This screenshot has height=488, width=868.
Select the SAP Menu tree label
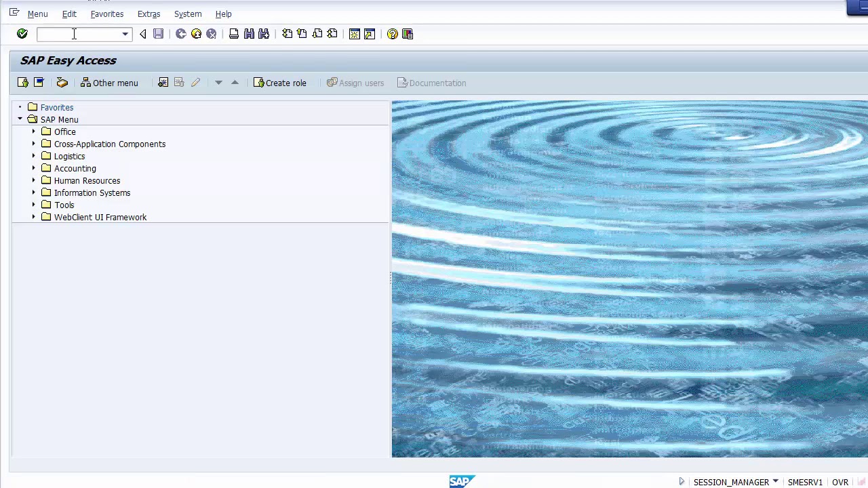60,119
